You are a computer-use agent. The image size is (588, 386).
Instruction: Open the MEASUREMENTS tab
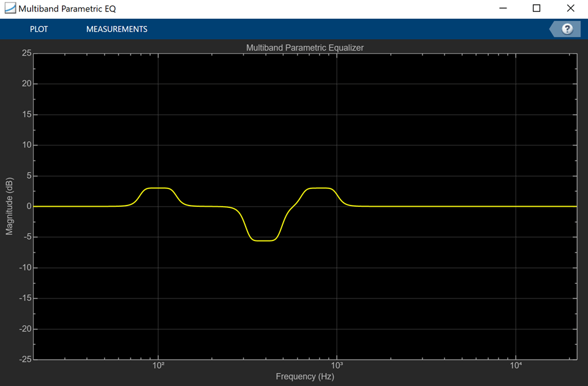pyautogui.click(x=116, y=29)
